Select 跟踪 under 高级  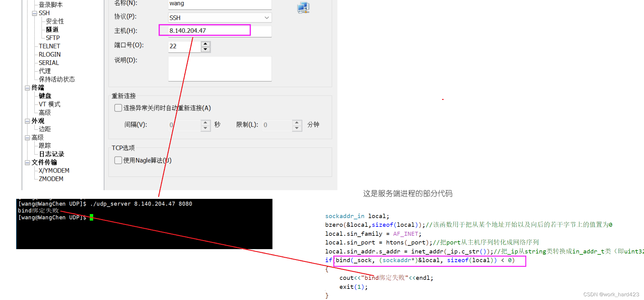[45, 146]
